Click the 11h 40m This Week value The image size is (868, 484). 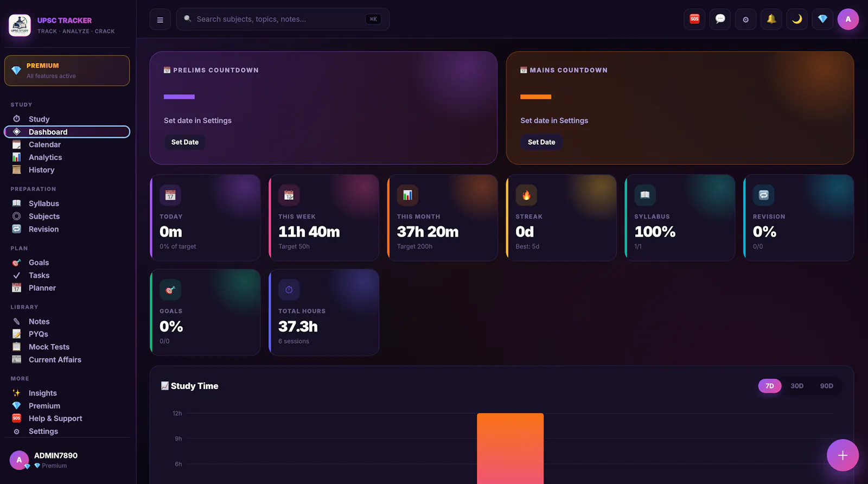coord(309,232)
